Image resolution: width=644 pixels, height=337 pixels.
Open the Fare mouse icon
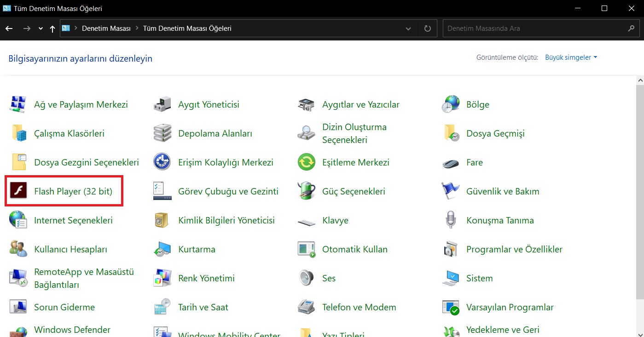451,162
